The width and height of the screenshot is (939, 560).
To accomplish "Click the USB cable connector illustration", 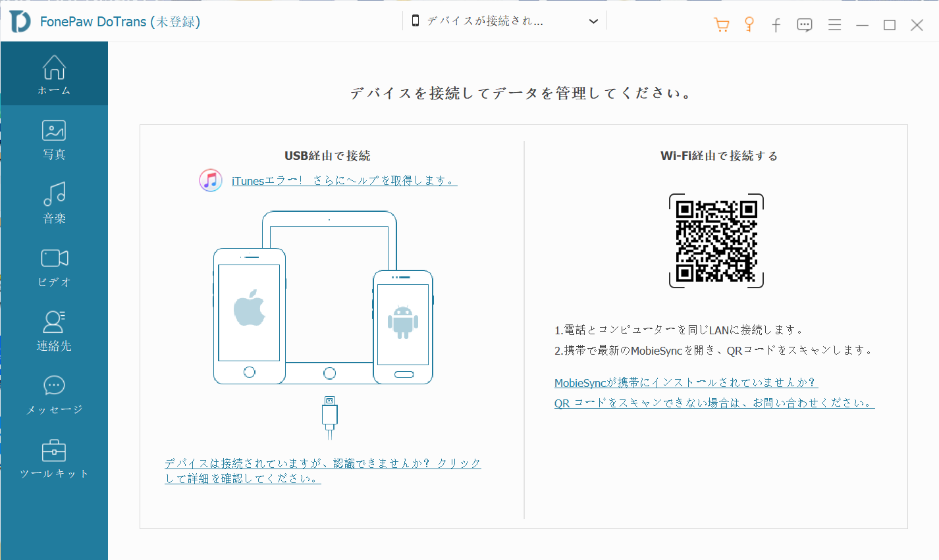I will [x=330, y=417].
